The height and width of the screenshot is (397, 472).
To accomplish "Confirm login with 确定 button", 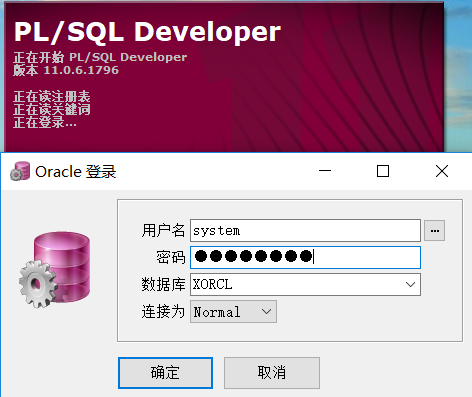I will [x=165, y=373].
